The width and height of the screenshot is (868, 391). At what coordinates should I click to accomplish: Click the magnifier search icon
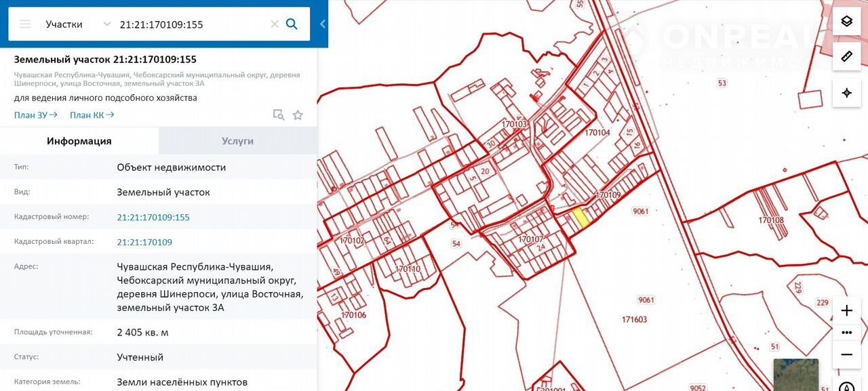(x=292, y=24)
